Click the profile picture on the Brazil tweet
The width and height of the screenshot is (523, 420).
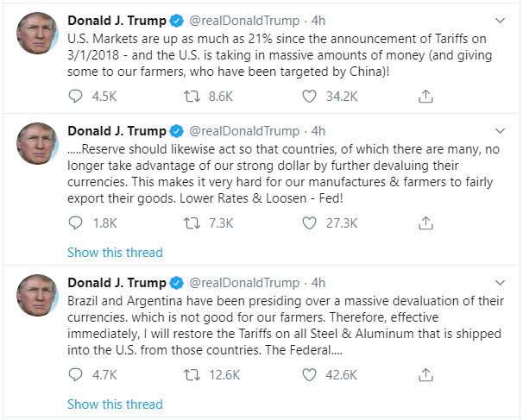tap(35, 296)
